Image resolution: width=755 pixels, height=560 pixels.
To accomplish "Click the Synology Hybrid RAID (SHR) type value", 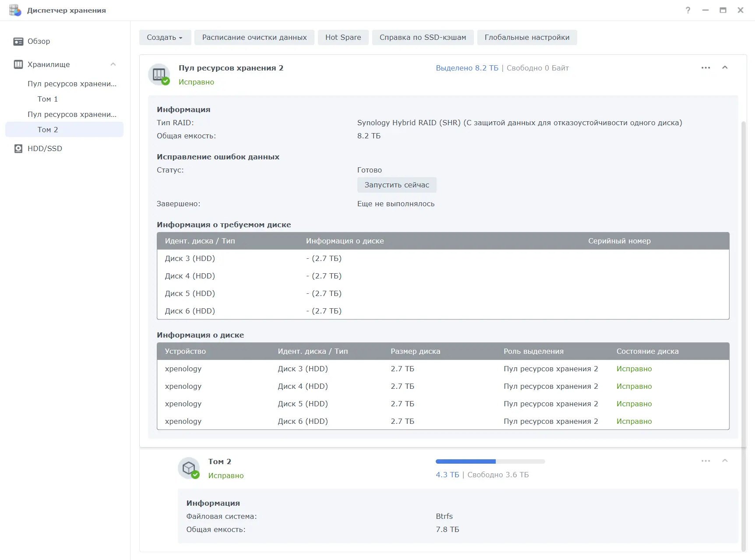I will tap(519, 123).
